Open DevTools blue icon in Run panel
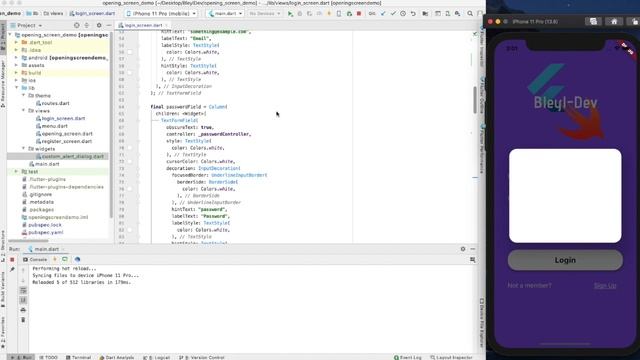The image size is (640, 360). [x=77, y=260]
